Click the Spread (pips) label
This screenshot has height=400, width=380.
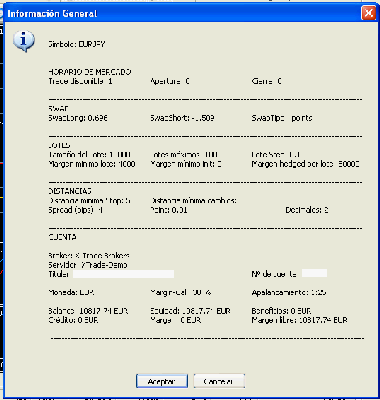[76, 210]
